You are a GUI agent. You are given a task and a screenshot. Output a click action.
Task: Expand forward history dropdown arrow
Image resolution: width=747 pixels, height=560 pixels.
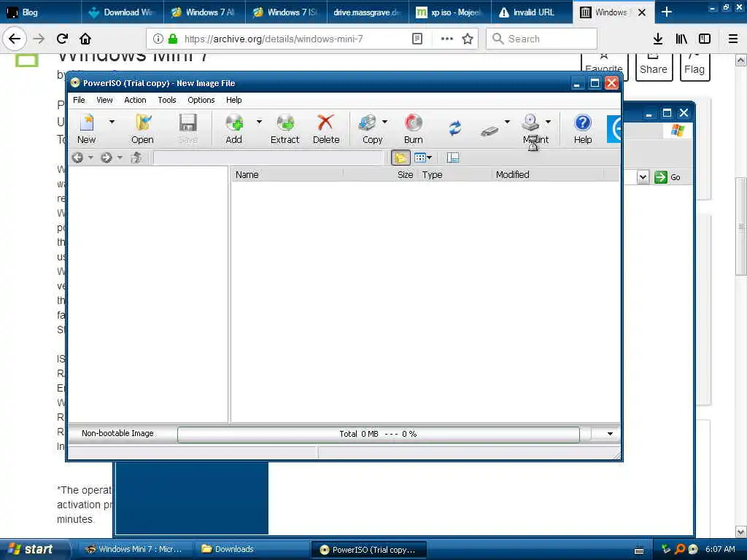(x=120, y=157)
